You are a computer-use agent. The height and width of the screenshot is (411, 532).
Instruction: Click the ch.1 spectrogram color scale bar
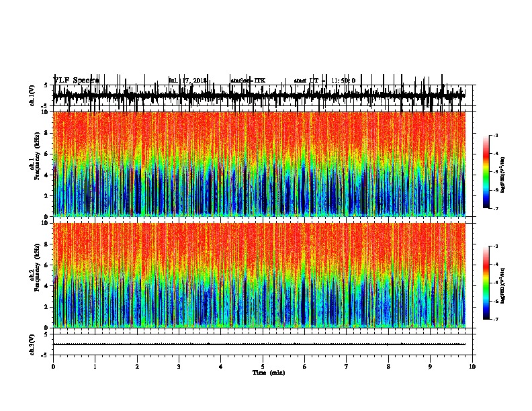(486, 172)
